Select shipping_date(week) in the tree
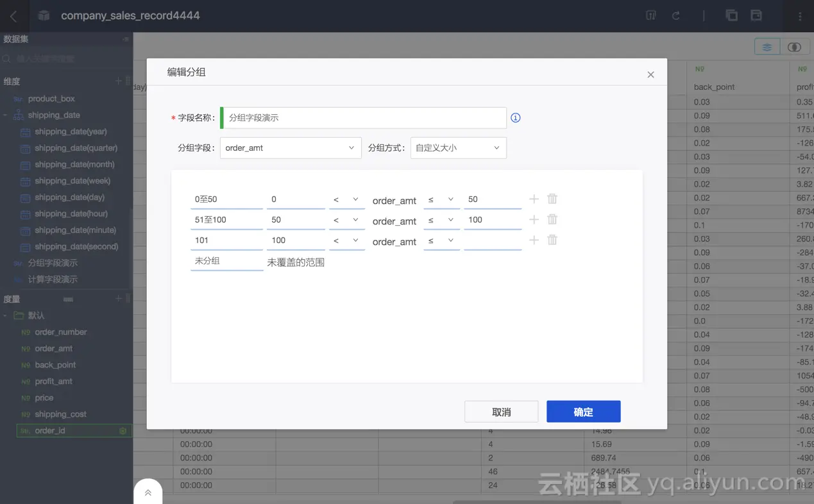 (72, 181)
